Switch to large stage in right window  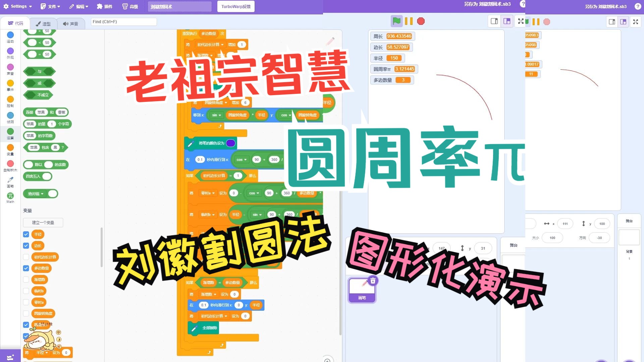[x=623, y=22]
